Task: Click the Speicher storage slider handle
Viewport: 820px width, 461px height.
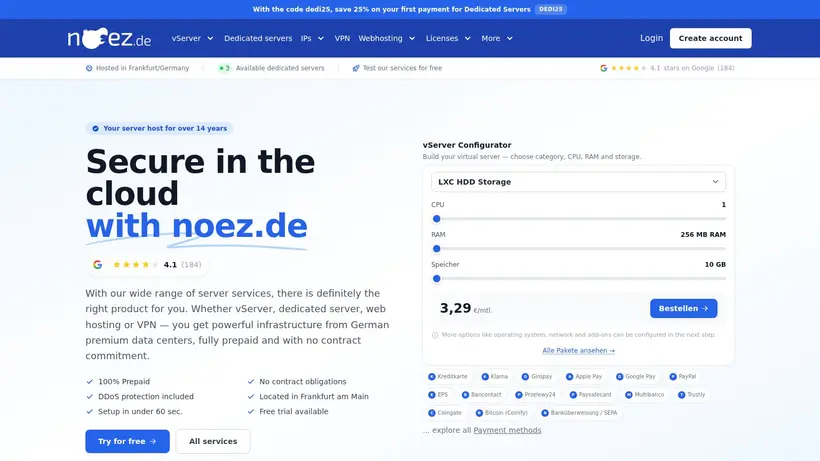Action: [437, 279]
